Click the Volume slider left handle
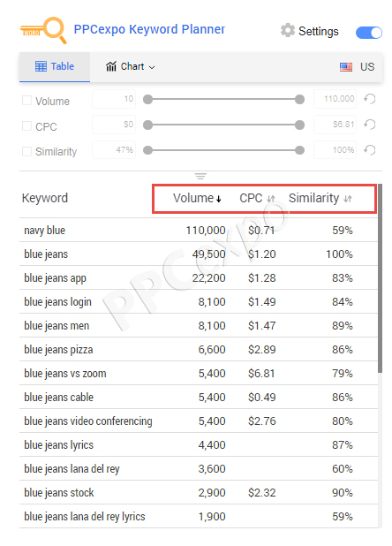This screenshot has width=392, height=546. coord(147,99)
